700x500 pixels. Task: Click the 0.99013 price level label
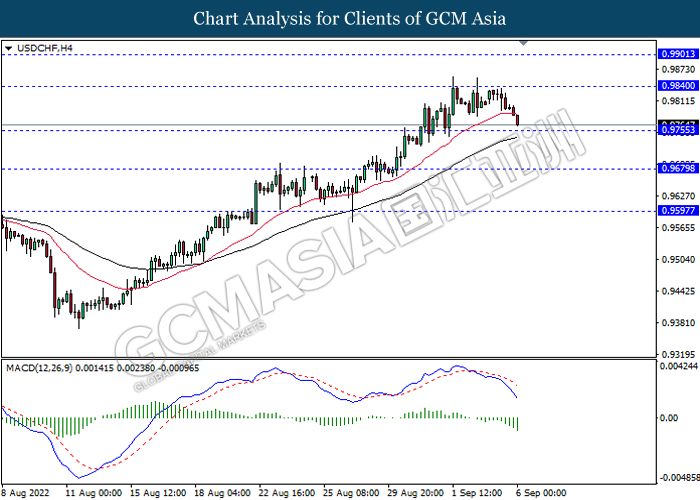point(679,54)
